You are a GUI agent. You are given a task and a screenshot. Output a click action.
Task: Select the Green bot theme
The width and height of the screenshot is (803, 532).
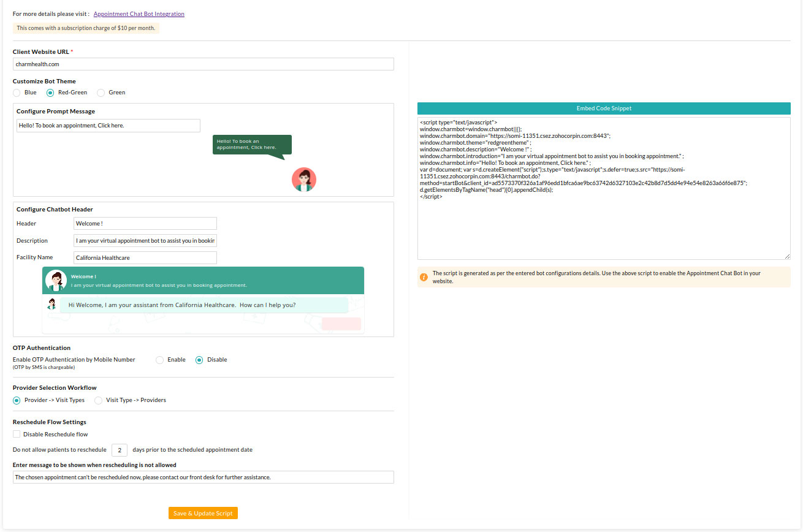coord(101,93)
